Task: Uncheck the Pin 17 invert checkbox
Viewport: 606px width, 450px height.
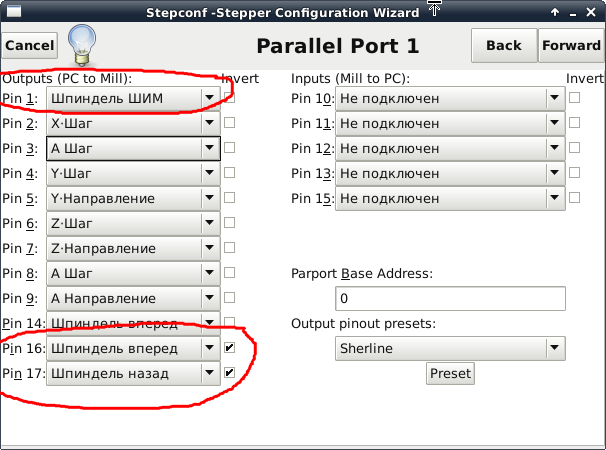Action: [x=230, y=373]
